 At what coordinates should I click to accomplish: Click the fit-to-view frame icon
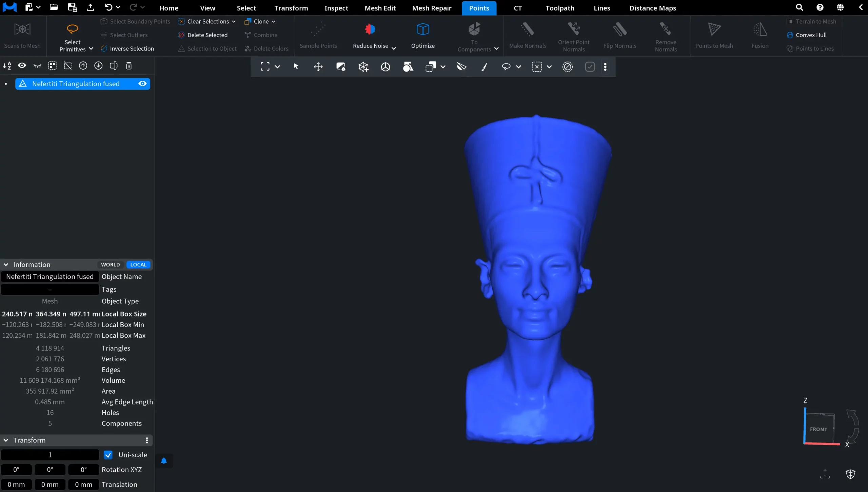(265, 67)
